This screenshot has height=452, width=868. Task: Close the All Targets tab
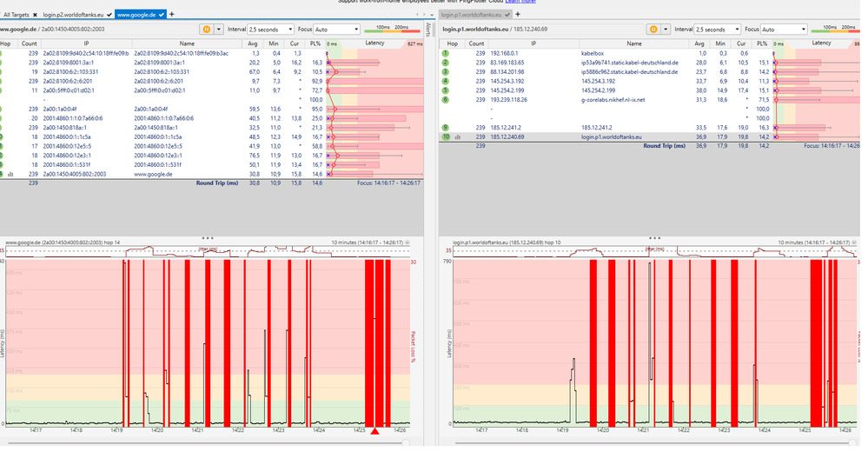coord(35,15)
